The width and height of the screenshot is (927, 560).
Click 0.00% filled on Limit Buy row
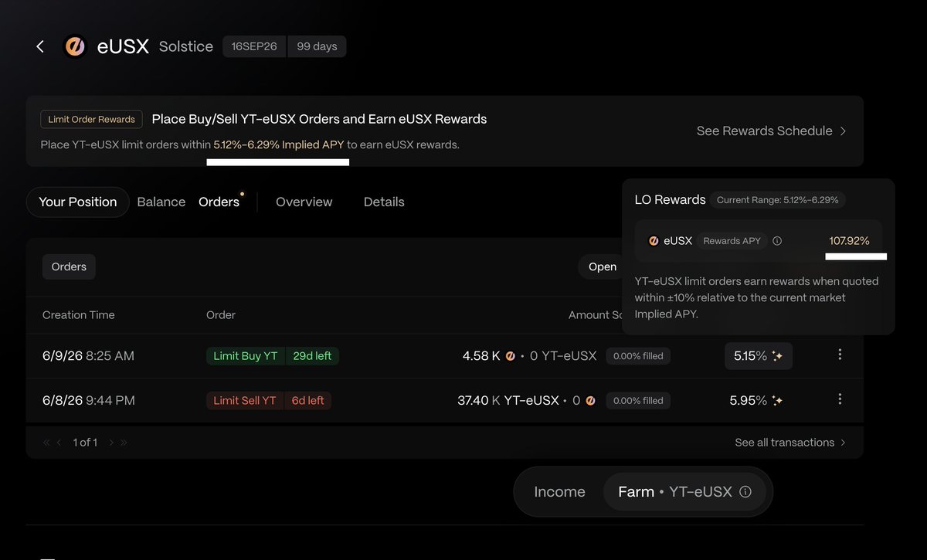638,356
